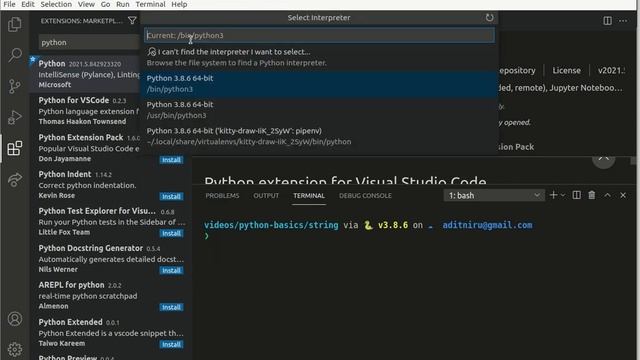
Task: Switch to the Output tab
Action: coord(266,196)
